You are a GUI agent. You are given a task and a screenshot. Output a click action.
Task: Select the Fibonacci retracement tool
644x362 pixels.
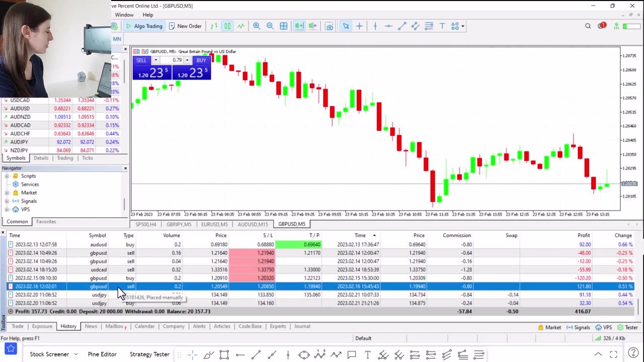(x=429, y=26)
